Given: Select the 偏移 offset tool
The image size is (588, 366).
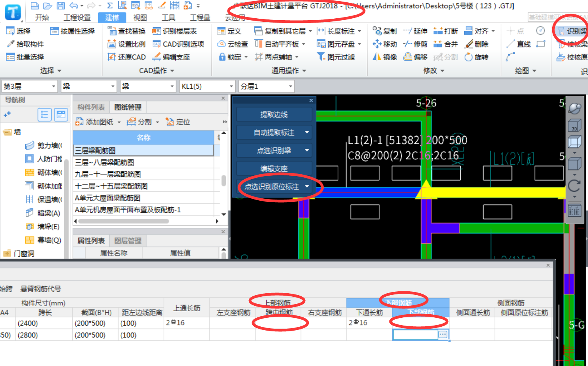Looking at the screenshot, I should click(415, 57).
